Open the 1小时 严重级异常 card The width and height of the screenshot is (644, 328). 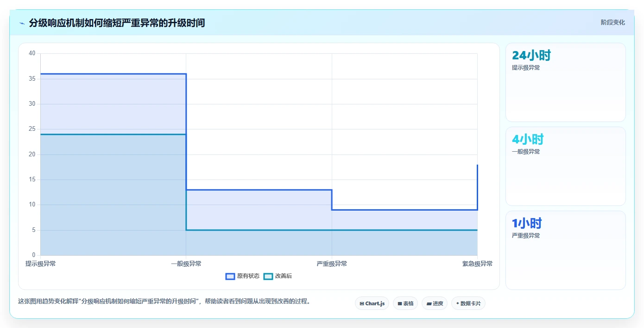pyautogui.click(x=565, y=250)
